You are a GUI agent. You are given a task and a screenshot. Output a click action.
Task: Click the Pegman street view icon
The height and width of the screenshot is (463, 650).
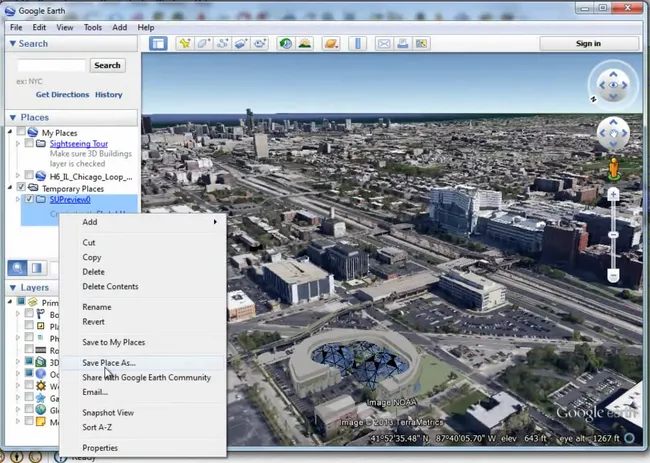[x=614, y=169]
